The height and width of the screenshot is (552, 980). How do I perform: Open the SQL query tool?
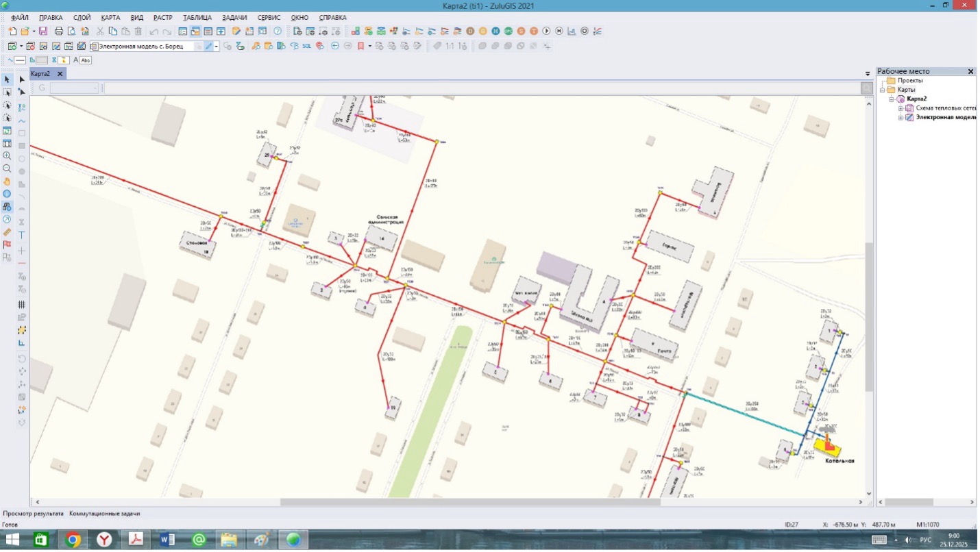click(306, 47)
